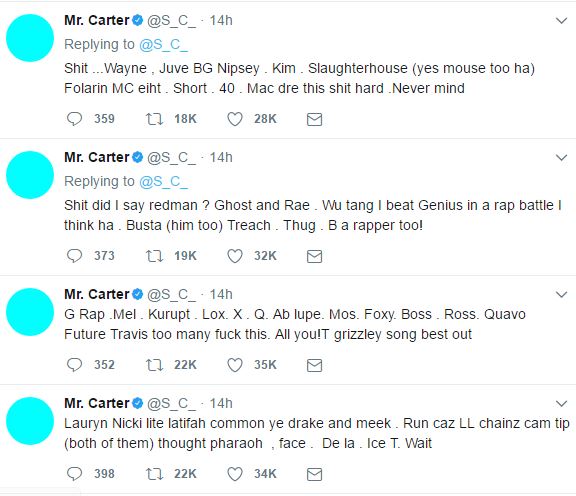Expand the chevron on the Lauryn Nicki tweet

tap(561, 403)
